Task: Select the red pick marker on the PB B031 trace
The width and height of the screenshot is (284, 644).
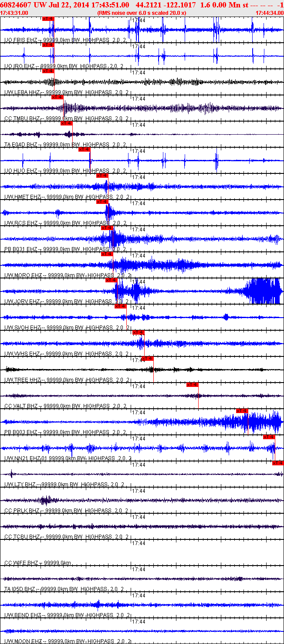Action: pos(107,228)
